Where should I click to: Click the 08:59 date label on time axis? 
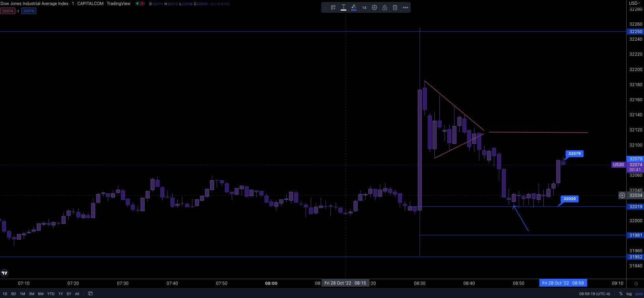(563, 283)
